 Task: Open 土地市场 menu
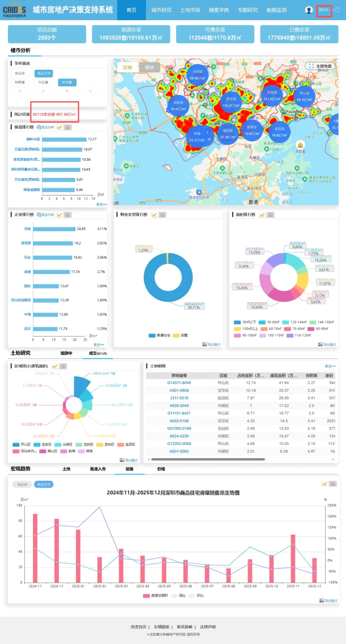pyautogui.click(x=190, y=10)
